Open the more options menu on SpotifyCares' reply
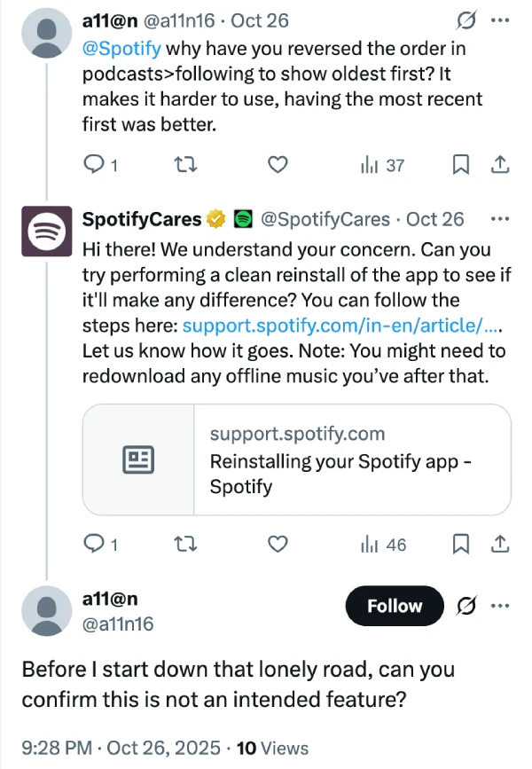The image size is (532, 769). pos(500,218)
